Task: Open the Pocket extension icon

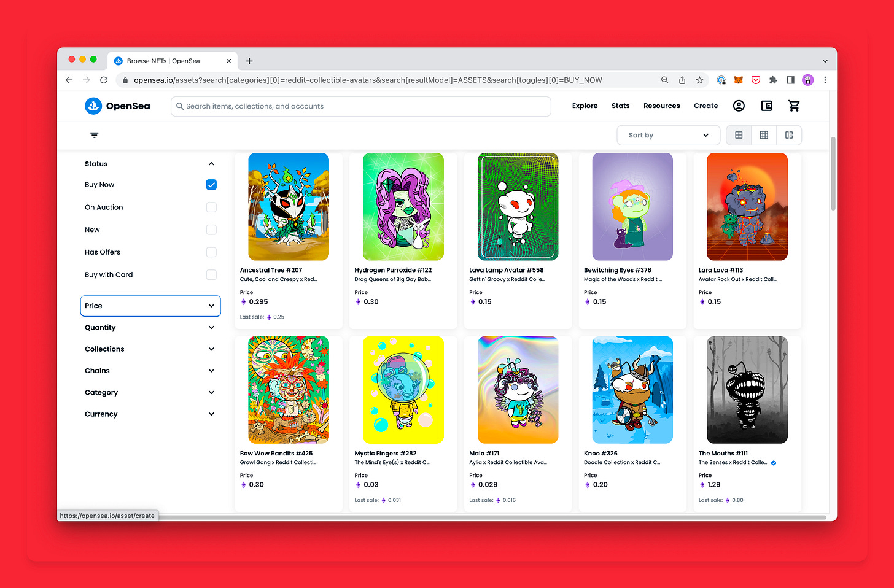Action: pyautogui.click(x=756, y=80)
